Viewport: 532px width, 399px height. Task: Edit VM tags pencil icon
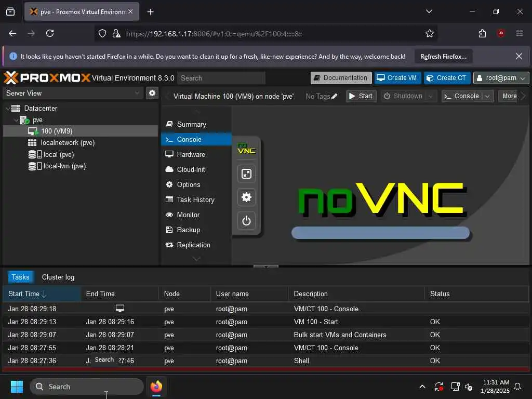click(x=334, y=96)
